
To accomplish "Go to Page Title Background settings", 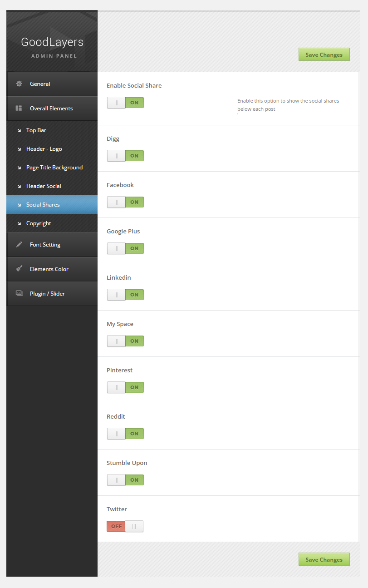I will 54,168.
